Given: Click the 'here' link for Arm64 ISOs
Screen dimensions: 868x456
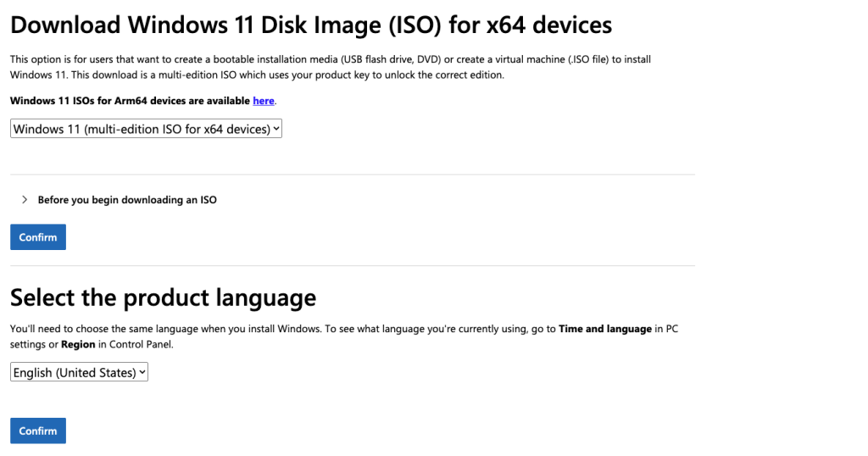Looking at the screenshot, I should click(264, 101).
